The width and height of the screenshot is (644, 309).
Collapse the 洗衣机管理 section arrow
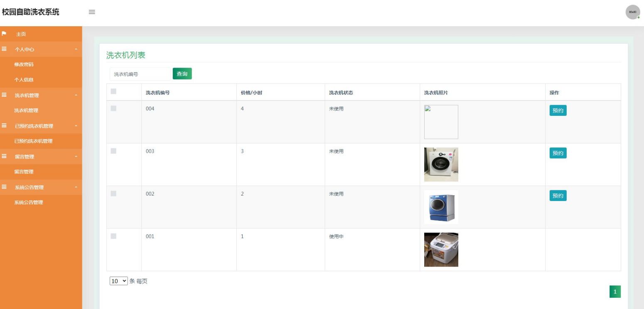coord(76,96)
